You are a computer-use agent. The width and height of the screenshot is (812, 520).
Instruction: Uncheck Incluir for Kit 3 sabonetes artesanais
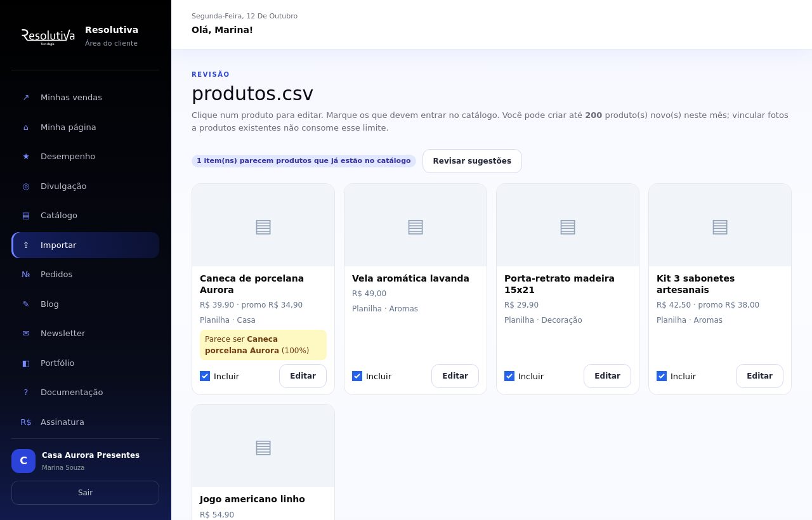click(x=662, y=376)
